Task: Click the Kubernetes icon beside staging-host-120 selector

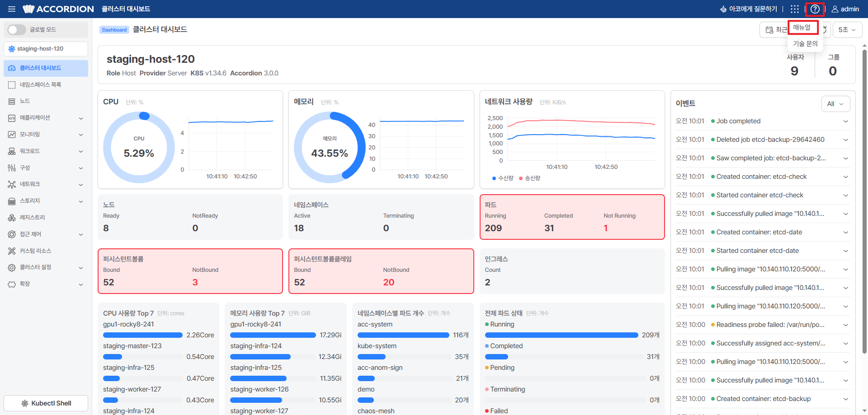Action: tap(12, 49)
